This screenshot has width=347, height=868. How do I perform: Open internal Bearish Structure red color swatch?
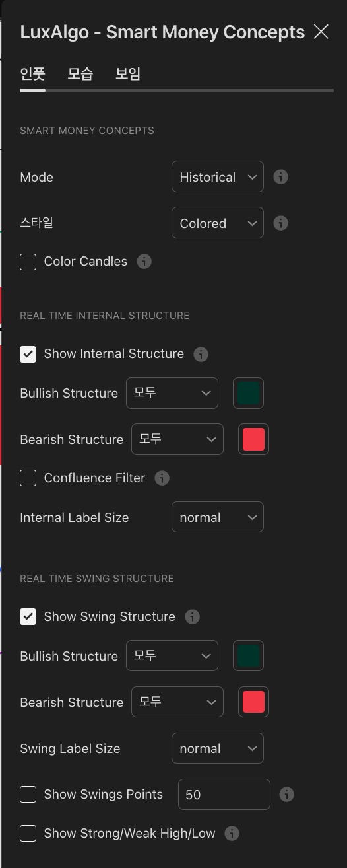point(253,439)
